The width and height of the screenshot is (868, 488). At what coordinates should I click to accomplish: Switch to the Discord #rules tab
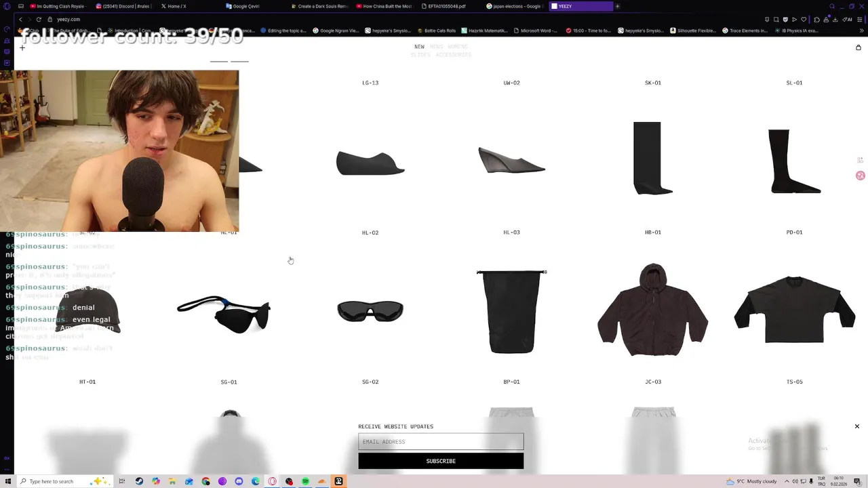[123, 6]
